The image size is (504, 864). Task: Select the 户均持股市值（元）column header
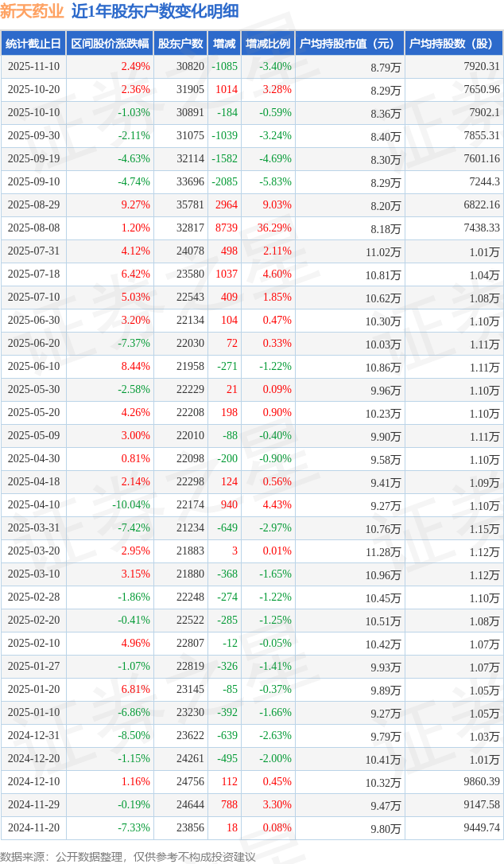pyautogui.click(x=349, y=44)
